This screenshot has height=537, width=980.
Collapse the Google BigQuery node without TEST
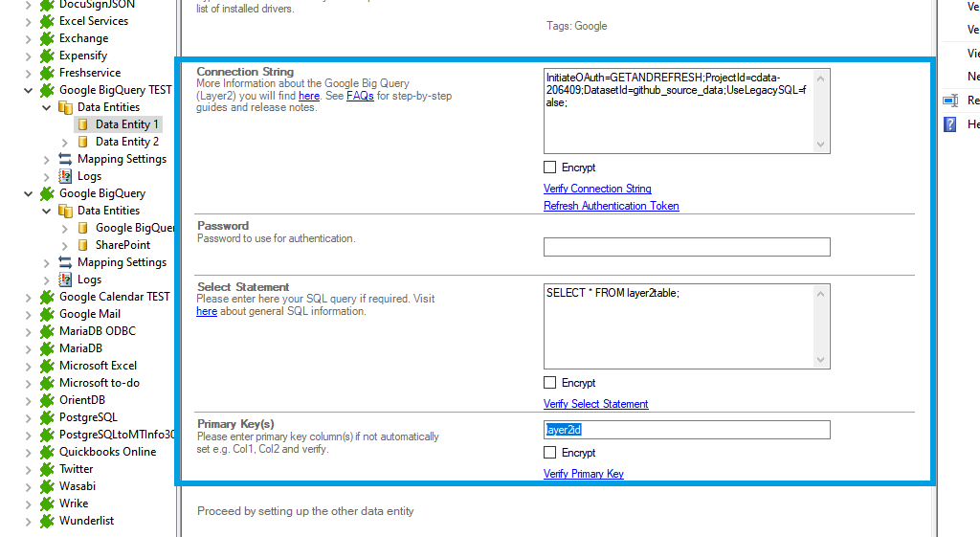click(28, 193)
